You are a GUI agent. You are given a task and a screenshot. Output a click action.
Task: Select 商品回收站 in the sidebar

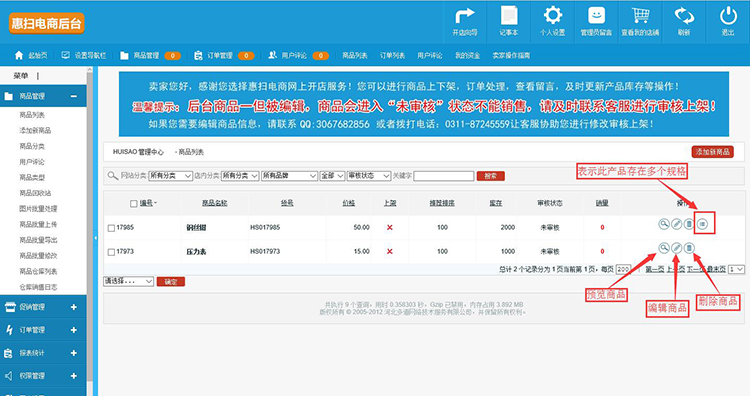[35, 193]
